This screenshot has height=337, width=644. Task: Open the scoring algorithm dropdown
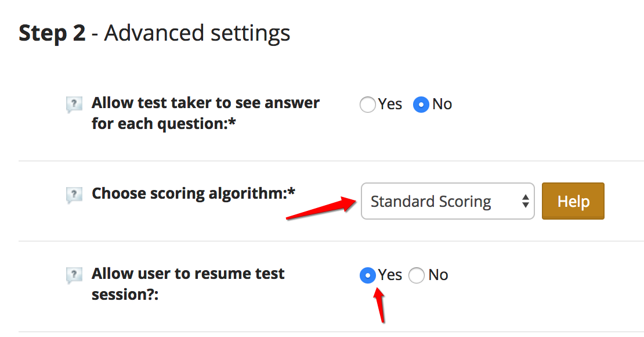point(448,201)
